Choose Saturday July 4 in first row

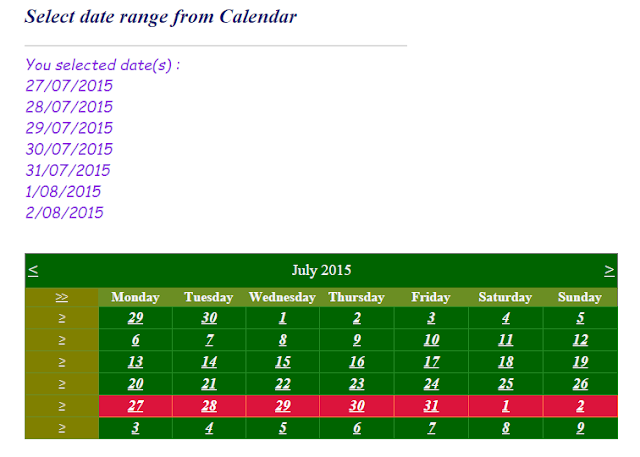506,318
